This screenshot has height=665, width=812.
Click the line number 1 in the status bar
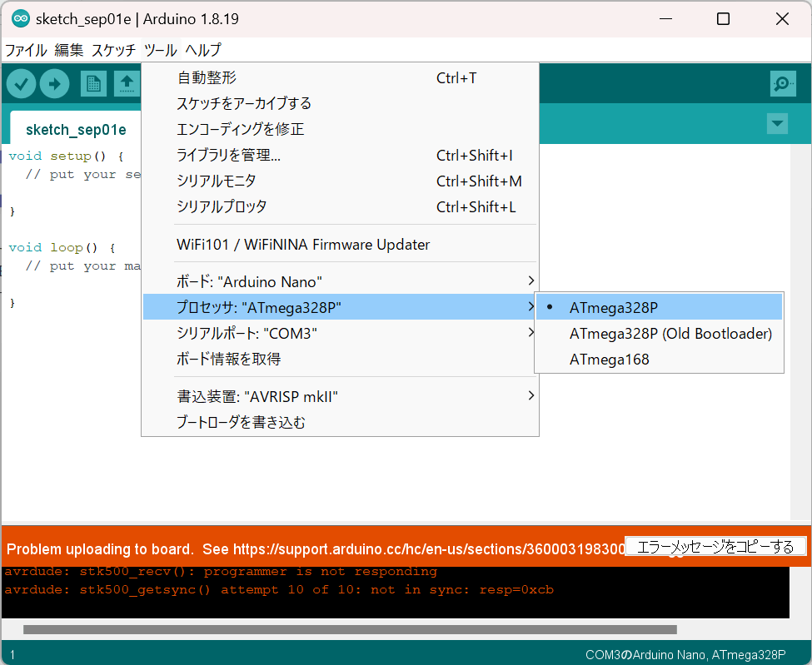(12, 655)
